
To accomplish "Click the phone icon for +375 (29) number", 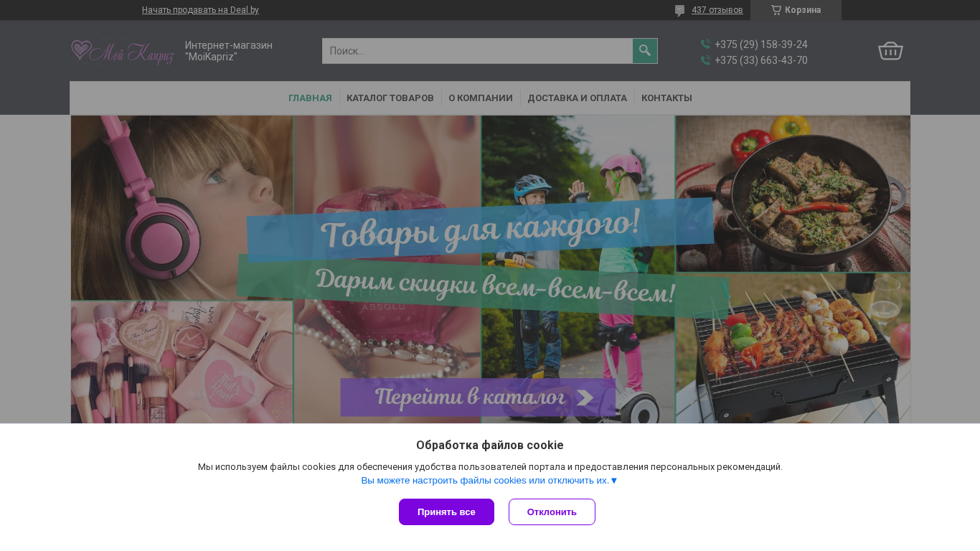I will [706, 44].
